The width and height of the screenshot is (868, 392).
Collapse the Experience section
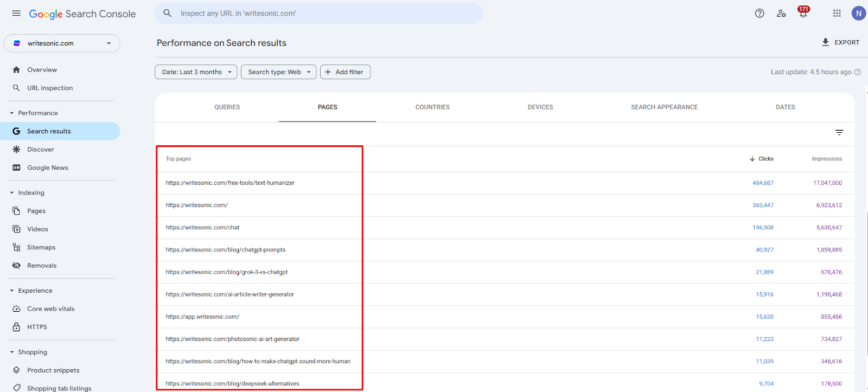(x=12, y=291)
